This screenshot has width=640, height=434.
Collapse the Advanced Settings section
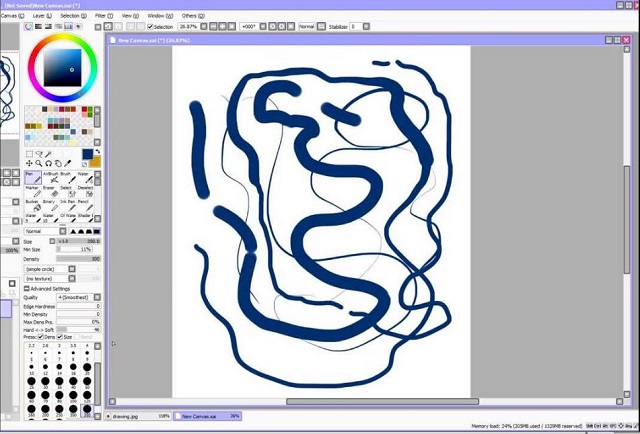point(27,288)
